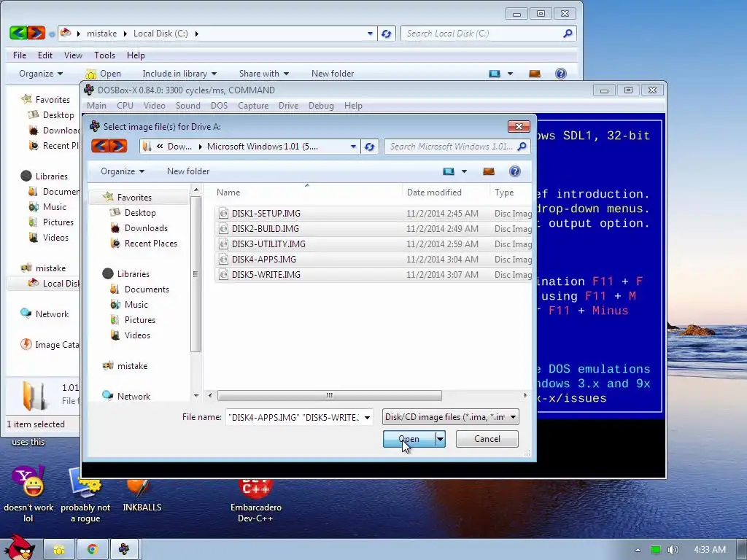The width and height of the screenshot is (747, 560).
Task: Click the DISK1-SETUP.IMG disc image icon
Action: tap(223, 214)
